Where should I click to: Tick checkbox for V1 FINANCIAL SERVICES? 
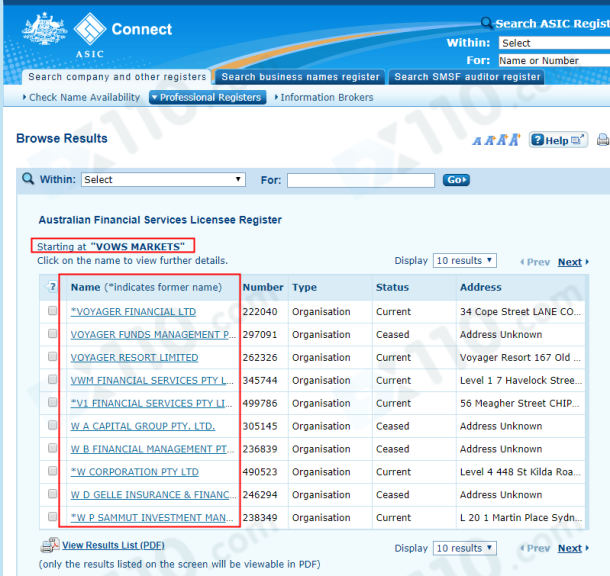(x=52, y=402)
